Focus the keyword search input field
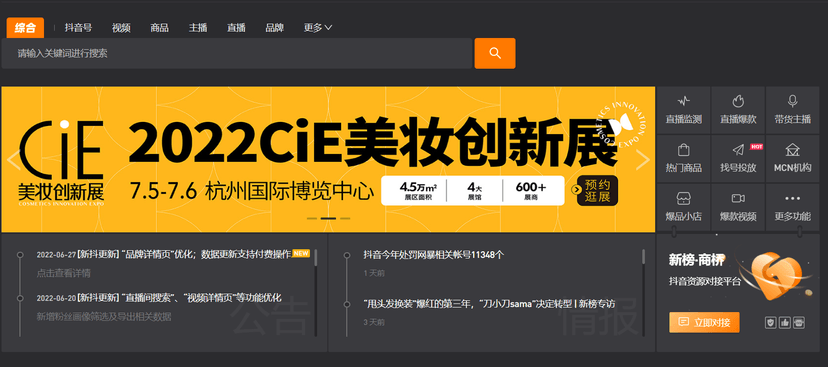 [x=237, y=53]
